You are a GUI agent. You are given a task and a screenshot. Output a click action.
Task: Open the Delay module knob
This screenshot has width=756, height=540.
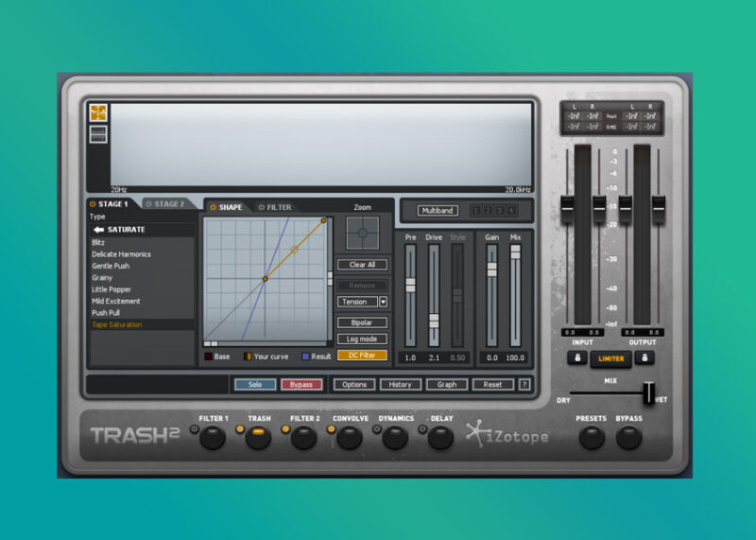pyautogui.click(x=440, y=438)
